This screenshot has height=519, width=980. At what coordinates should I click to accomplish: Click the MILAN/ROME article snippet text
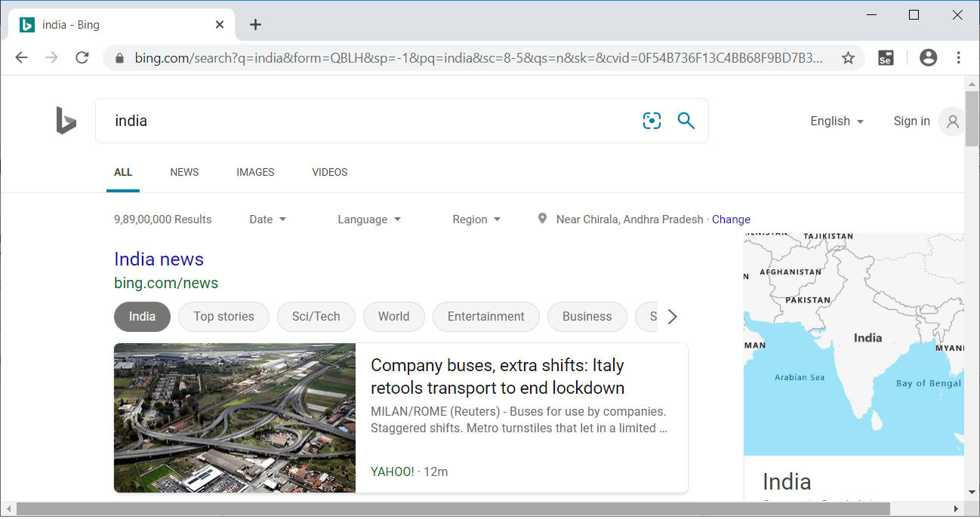click(x=519, y=420)
